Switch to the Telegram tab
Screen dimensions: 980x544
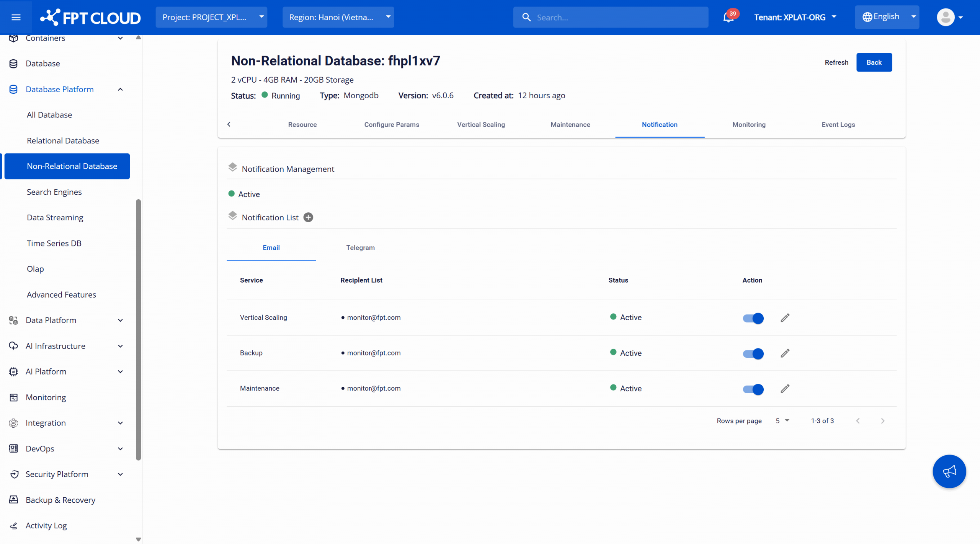click(360, 248)
